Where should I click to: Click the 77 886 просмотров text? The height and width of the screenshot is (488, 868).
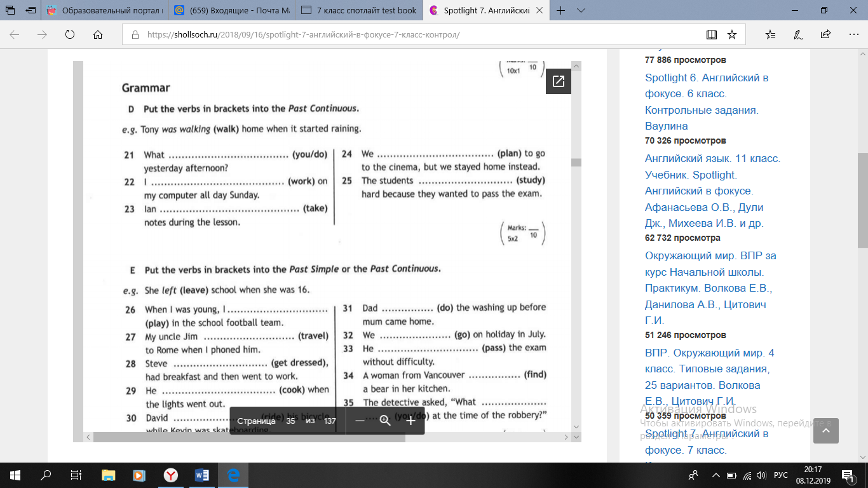point(685,60)
